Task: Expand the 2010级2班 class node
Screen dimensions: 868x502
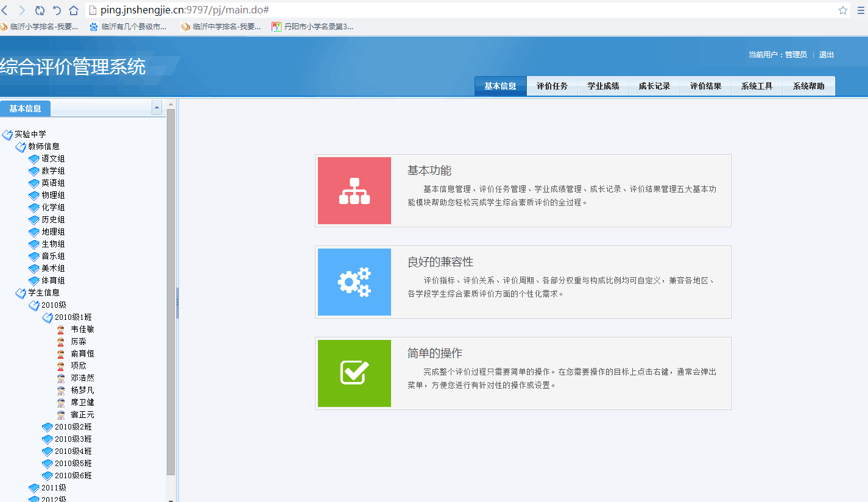Action: [x=48, y=427]
